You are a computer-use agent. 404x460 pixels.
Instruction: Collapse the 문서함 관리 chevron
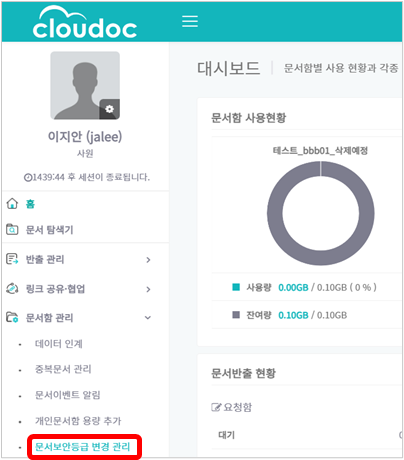[x=148, y=318]
